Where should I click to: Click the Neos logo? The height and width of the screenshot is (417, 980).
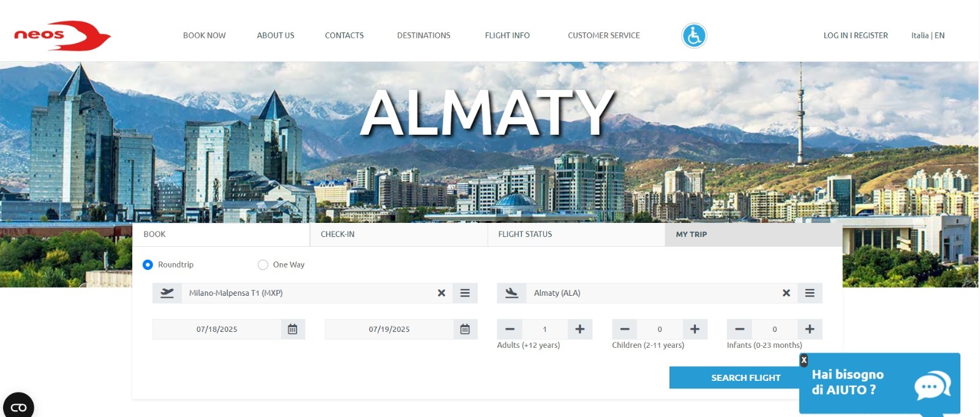click(x=62, y=36)
